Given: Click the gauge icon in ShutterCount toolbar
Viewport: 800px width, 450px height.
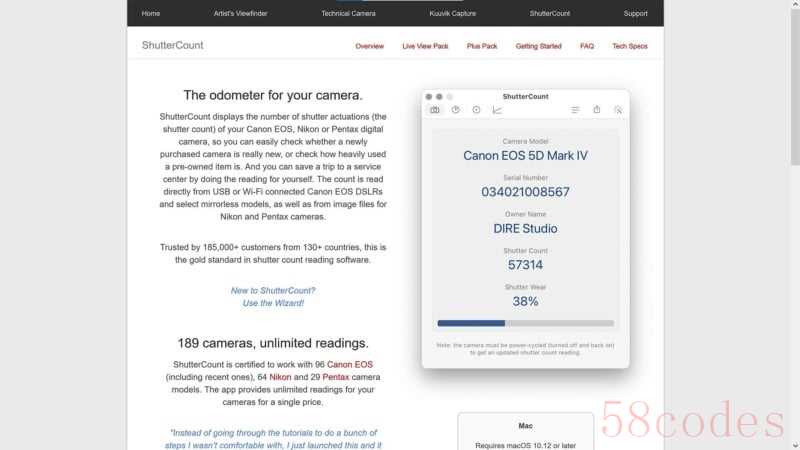Looking at the screenshot, I should [x=456, y=110].
